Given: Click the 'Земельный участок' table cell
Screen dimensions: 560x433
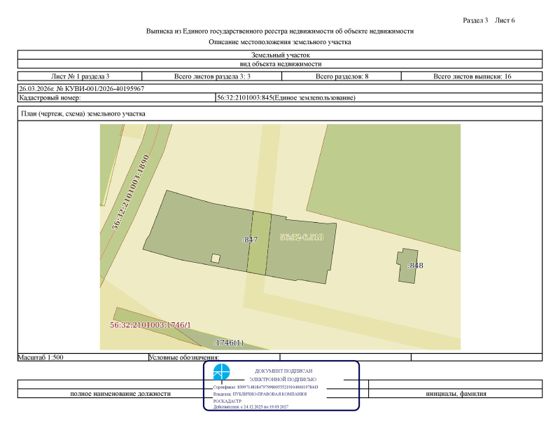Looking at the screenshot, I should 280,55.
